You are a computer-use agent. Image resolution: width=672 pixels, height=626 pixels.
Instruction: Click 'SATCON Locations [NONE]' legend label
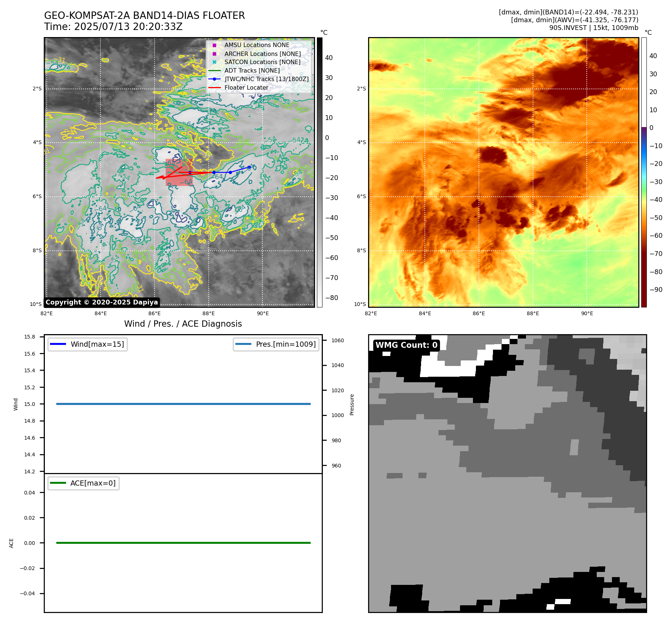coord(262,62)
